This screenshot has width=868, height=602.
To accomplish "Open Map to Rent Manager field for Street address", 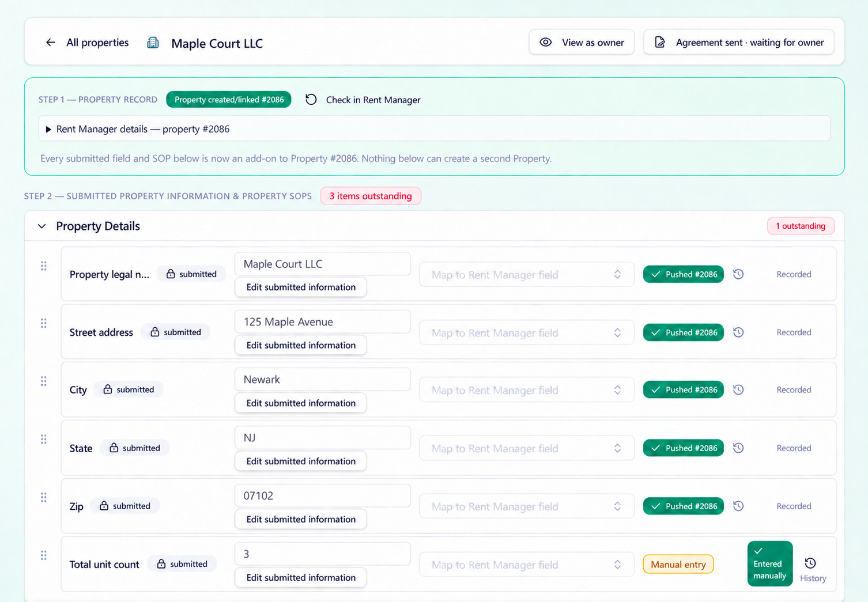I will (527, 333).
